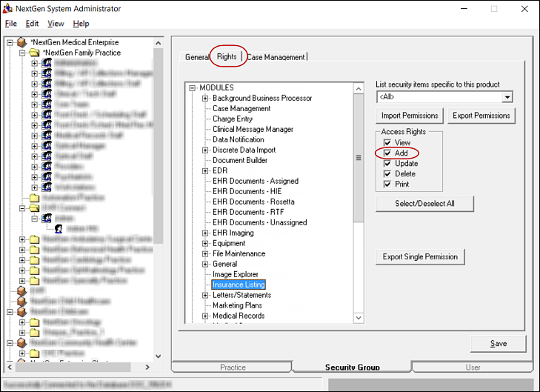This screenshot has height=392, width=540.
Task: Click the left tree vertical scrollbar thumb
Action: 158,146
